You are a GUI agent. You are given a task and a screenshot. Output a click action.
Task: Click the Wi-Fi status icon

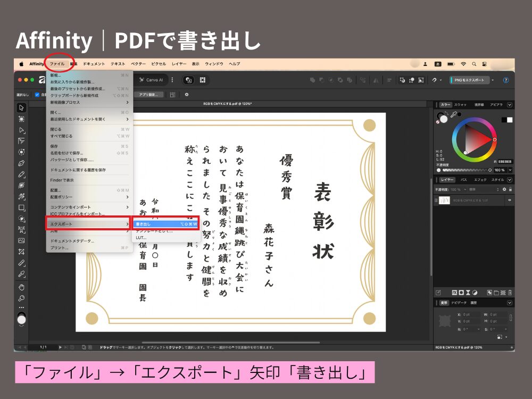tap(463, 64)
